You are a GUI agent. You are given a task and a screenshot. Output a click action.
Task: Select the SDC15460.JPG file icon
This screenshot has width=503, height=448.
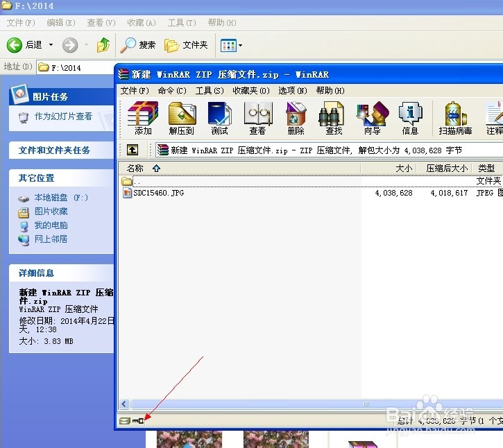(127, 193)
